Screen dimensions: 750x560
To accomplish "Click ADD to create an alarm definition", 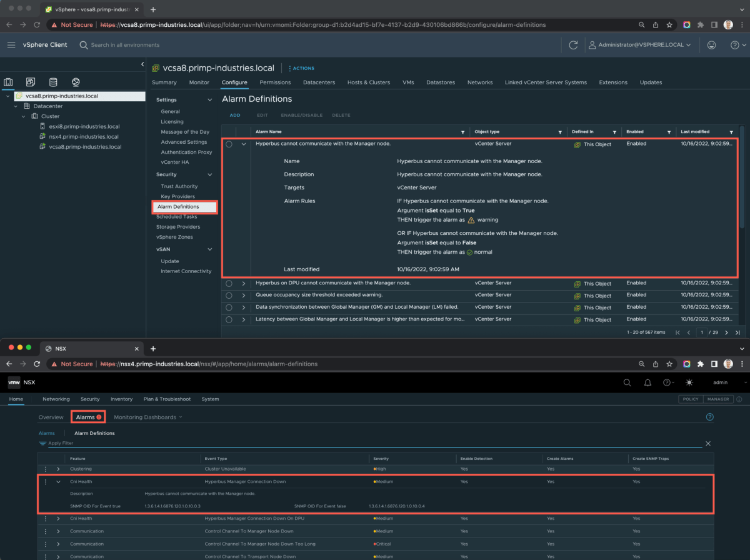I will tap(235, 115).
